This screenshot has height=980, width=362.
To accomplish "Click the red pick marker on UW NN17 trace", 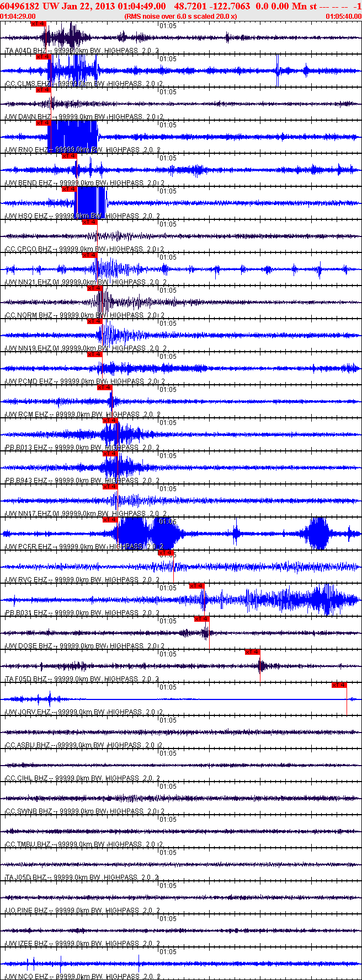I will pyautogui.click(x=110, y=487).
